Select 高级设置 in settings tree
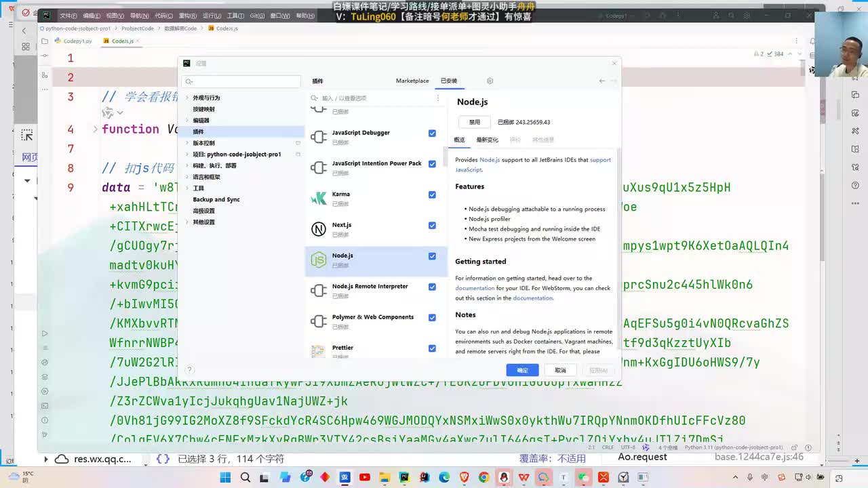This screenshot has height=488, width=868. click(x=203, y=211)
